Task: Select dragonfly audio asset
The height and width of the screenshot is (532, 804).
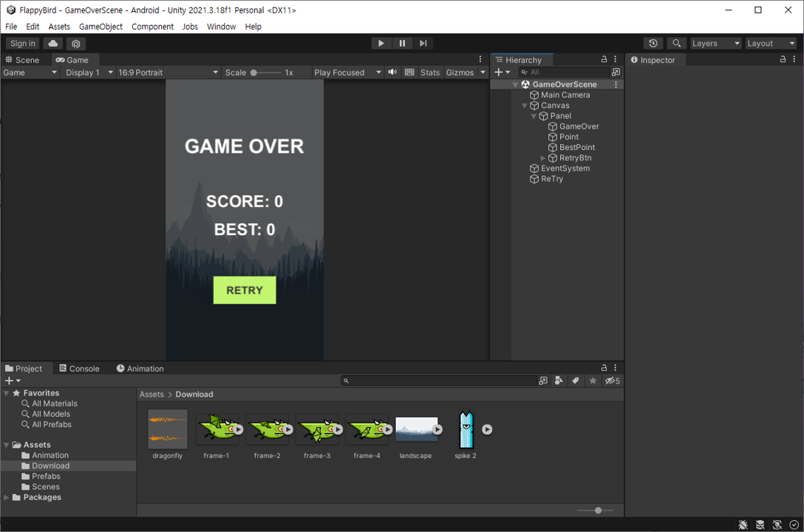Action: click(168, 434)
